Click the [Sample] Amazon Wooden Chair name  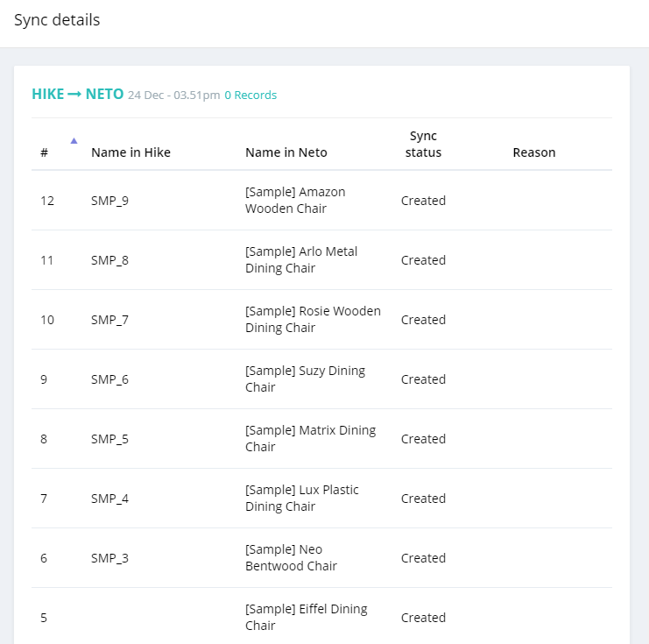pos(295,200)
